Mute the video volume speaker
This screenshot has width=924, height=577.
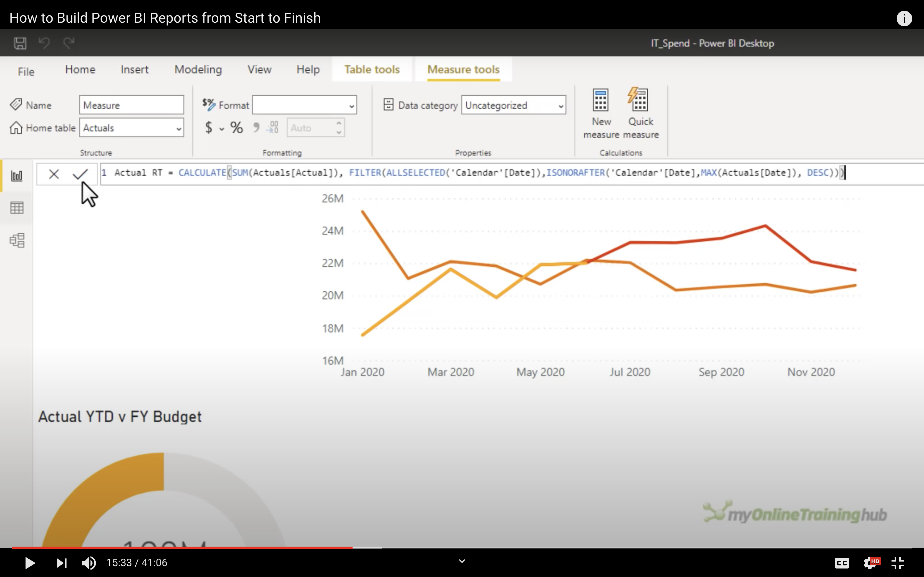pos(89,563)
